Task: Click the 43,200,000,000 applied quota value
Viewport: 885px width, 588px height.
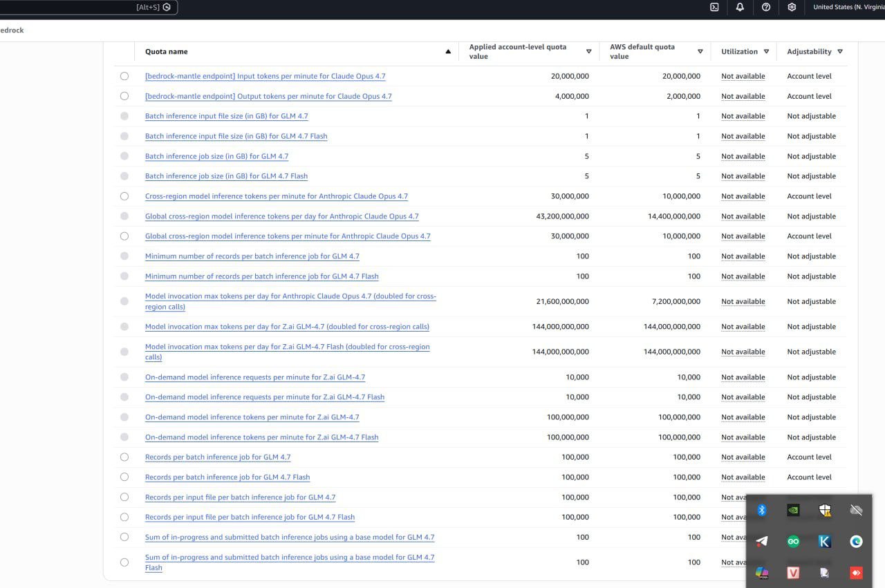Action: [563, 216]
